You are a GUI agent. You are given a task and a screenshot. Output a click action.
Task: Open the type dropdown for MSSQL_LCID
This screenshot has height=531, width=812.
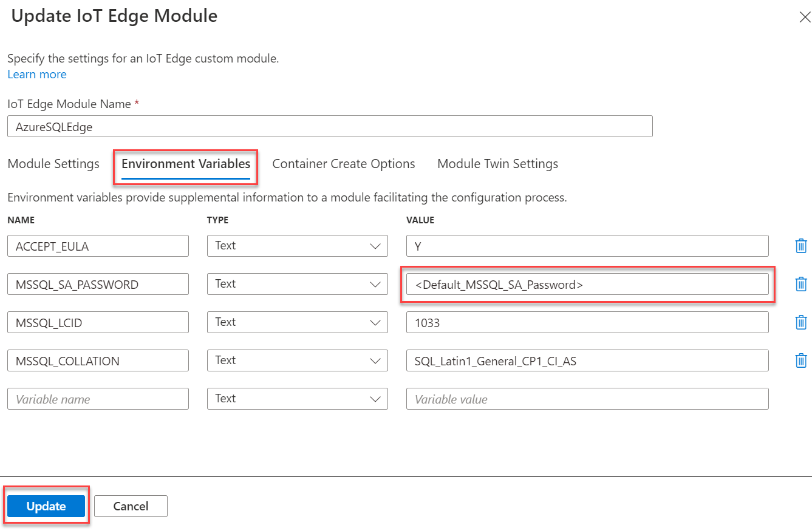(x=297, y=322)
